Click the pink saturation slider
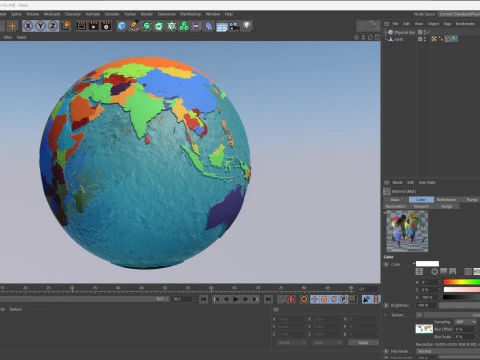 (x=462, y=289)
